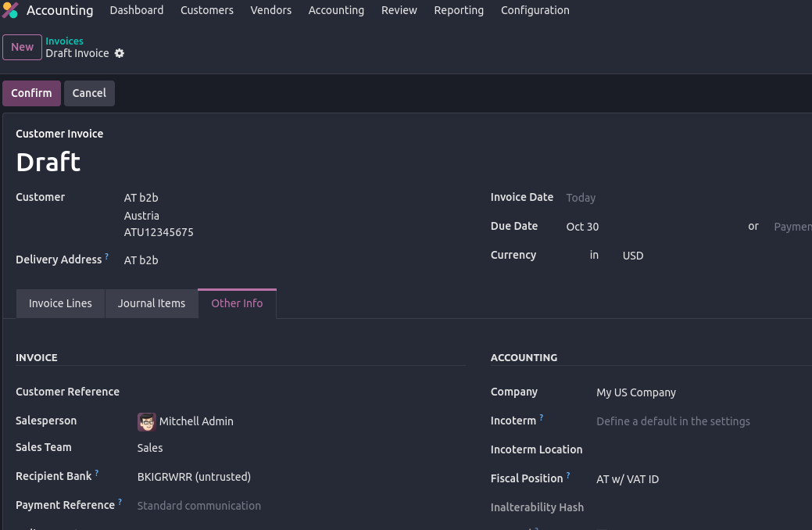Image resolution: width=812 pixels, height=530 pixels.
Task: Go back via the Invoices breadcrumb link
Action: coord(64,41)
